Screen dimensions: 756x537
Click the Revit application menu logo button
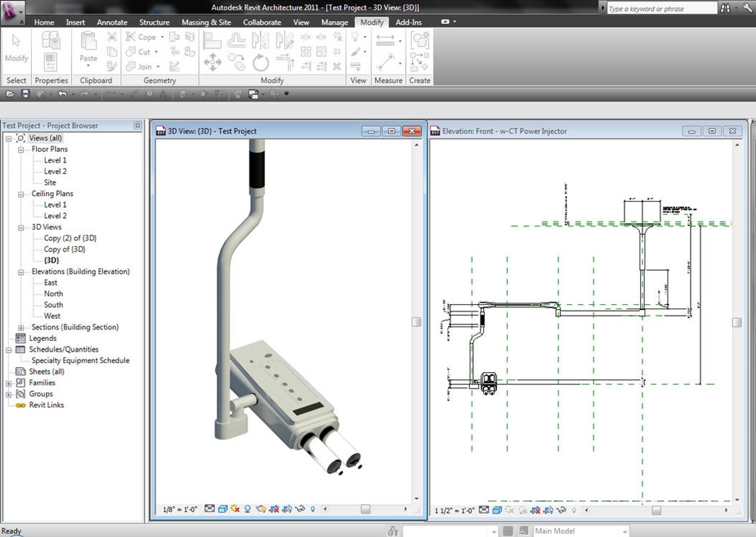pos(12,11)
